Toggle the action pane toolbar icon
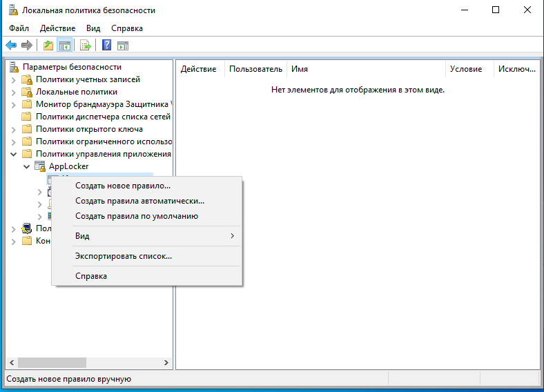The height and width of the screenshot is (392, 544). click(x=123, y=46)
